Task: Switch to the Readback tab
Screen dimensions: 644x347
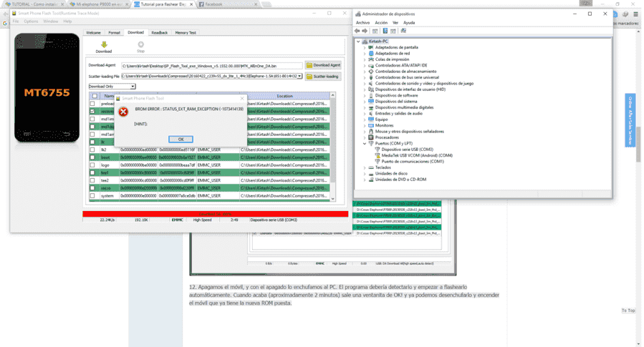Action: (x=159, y=32)
